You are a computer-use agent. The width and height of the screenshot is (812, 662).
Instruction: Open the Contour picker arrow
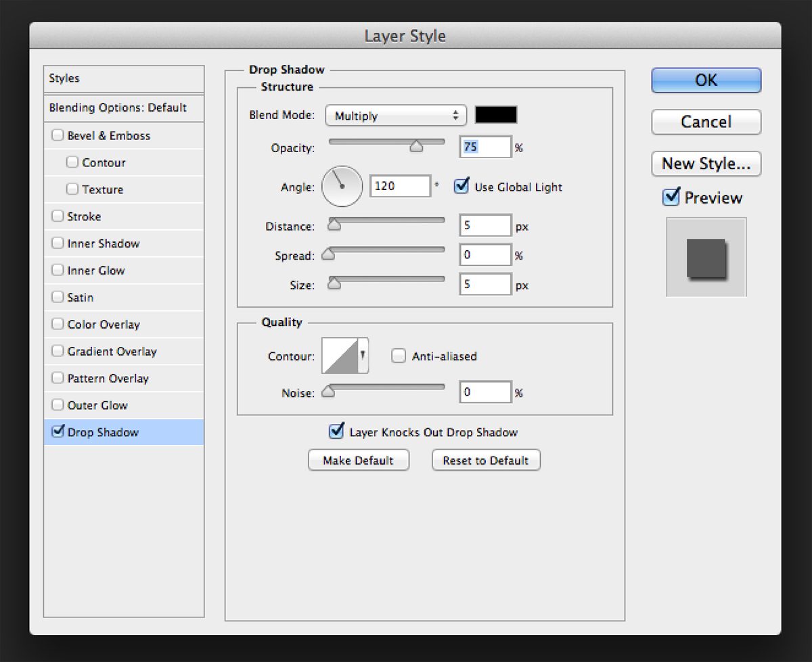click(x=363, y=355)
